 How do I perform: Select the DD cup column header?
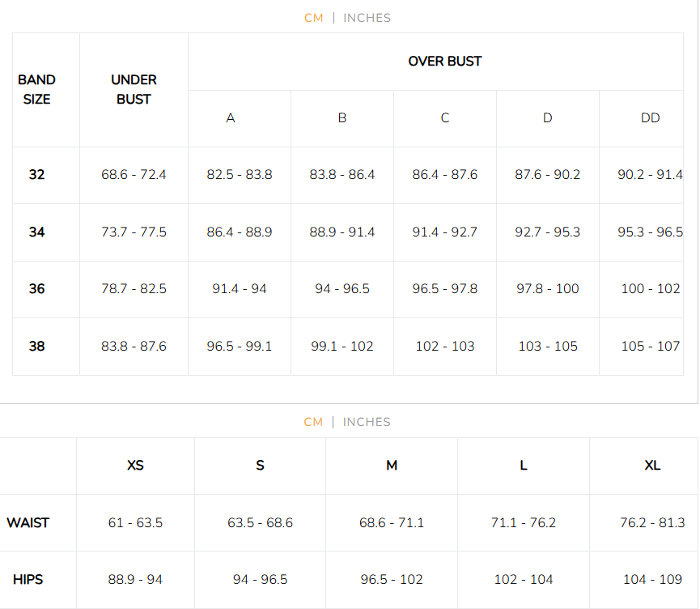click(650, 118)
